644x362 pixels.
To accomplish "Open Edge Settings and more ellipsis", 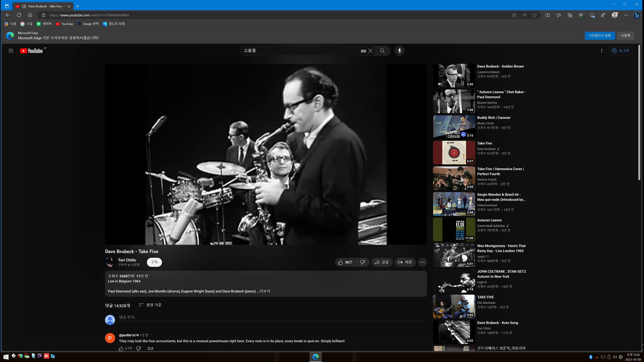I will [626, 15].
